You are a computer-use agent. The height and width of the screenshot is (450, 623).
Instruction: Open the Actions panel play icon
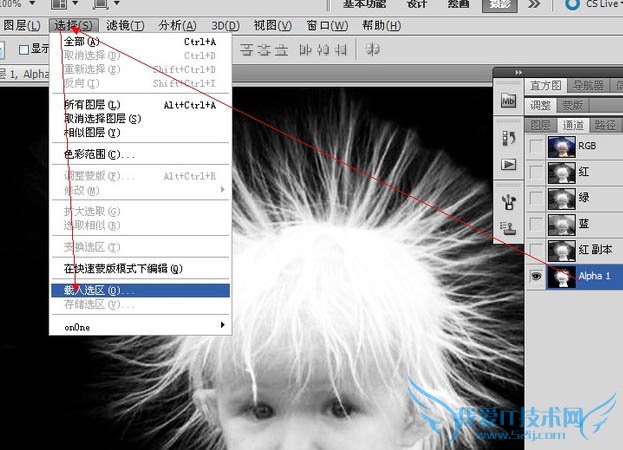point(509,164)
